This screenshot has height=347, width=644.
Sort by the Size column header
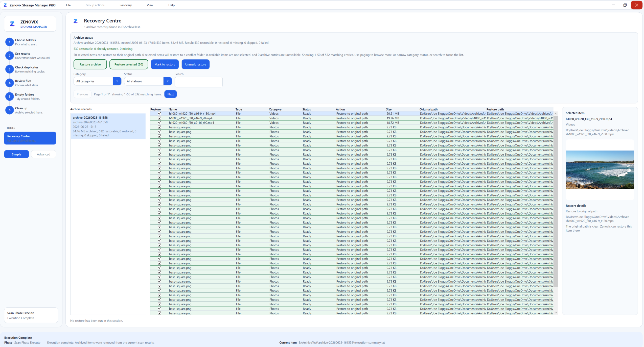(x=389, y=109)
